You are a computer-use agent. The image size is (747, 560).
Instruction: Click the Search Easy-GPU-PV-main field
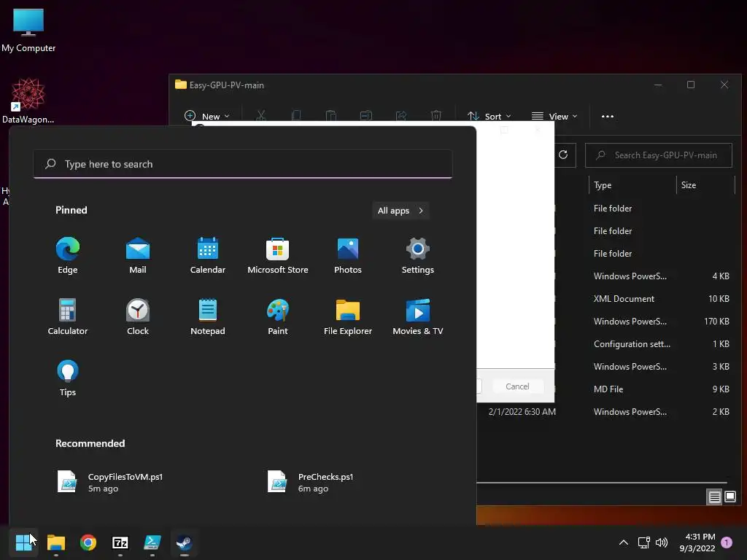point(659,155)
